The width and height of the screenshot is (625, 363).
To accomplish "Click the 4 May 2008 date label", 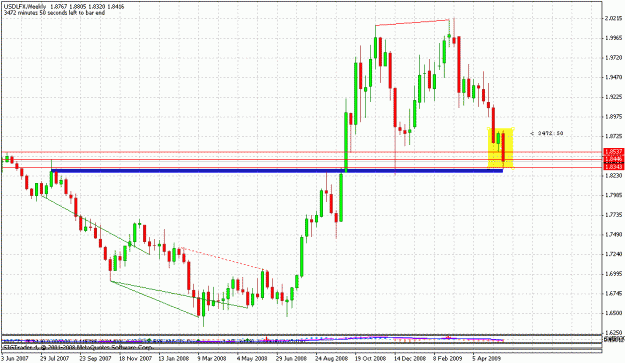I will coord(252,358).
